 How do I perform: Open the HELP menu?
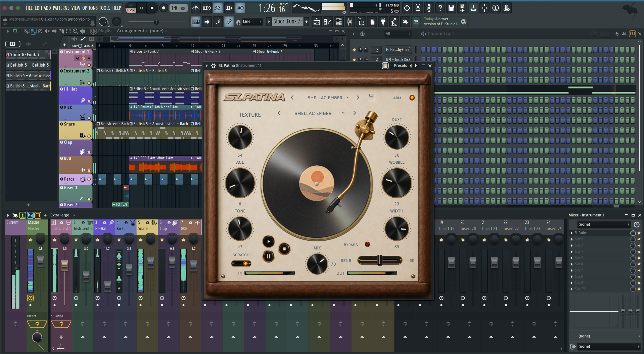(117, 8)
